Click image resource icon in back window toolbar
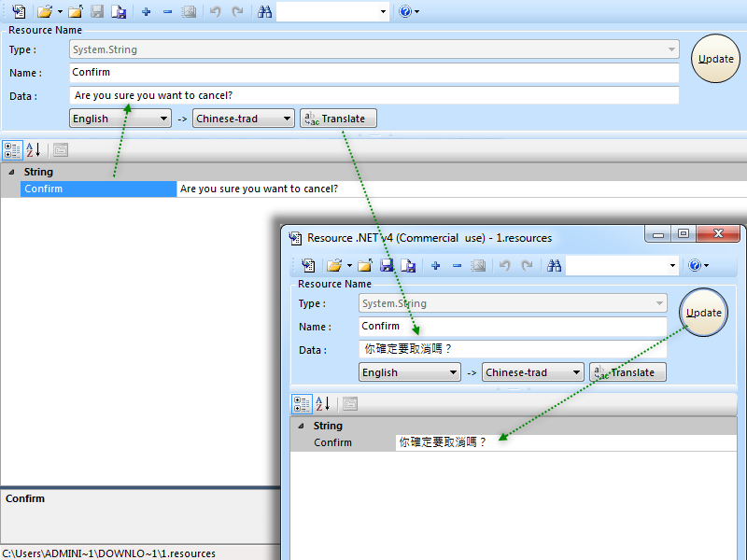Image resolution: width=747 pixels, height=560 pixels. 190,11
